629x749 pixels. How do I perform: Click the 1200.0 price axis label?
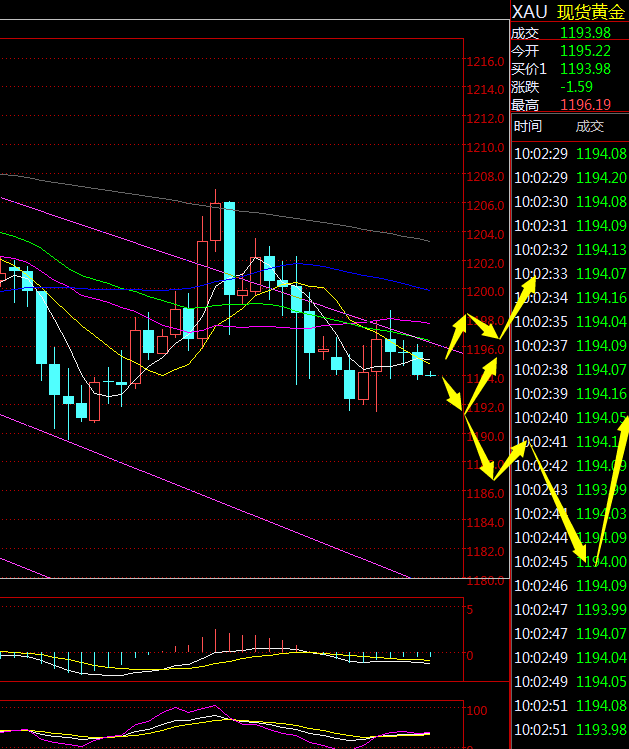(x=485, y=291)
